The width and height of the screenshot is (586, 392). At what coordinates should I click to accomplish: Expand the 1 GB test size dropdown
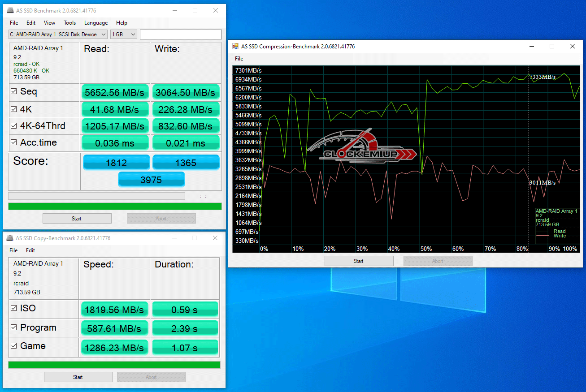(124, 34)
